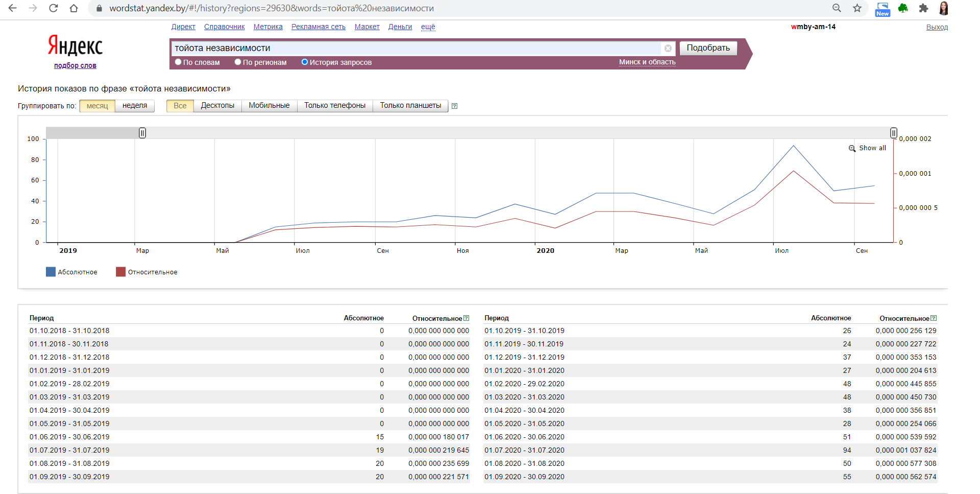The width and height of the screenshot is (980, 494).
Task: Bookmark this page with star icon
Action: tap(857, 8)
